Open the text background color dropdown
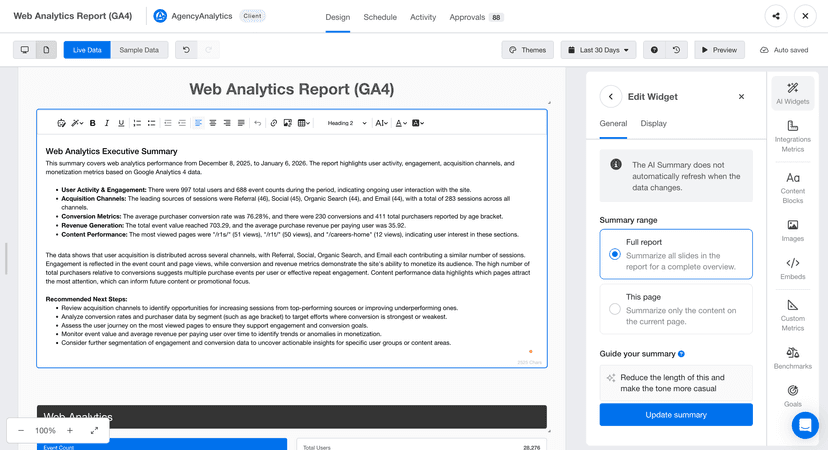This screenshot has height=450, width=828. (x=418, y=123)
